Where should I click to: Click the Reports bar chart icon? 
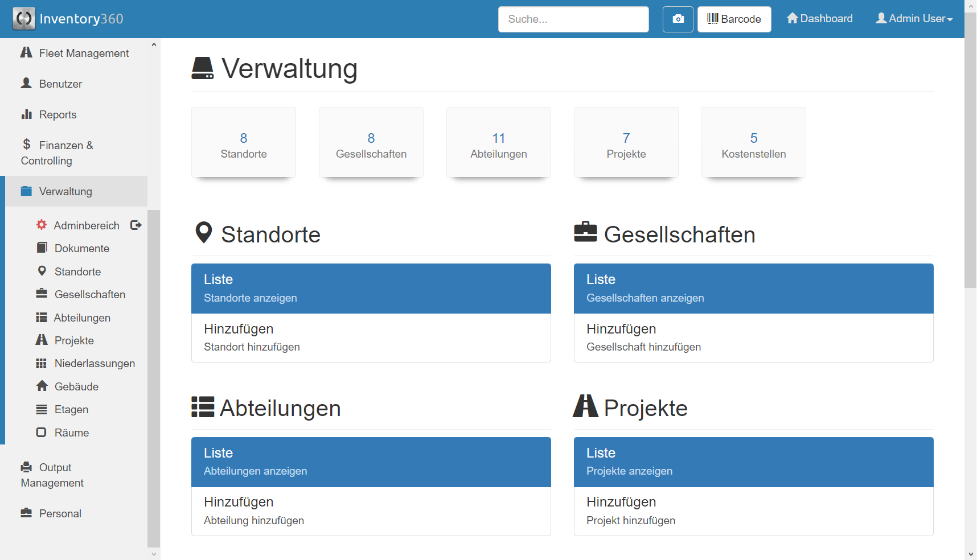click(26, 114)
